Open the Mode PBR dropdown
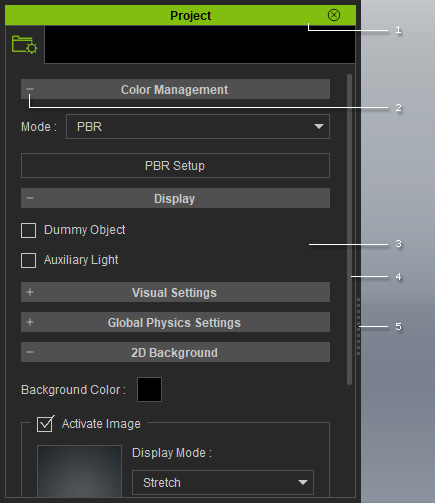Image resolution: width=435 pixels, height=503 pixels. [x=198, y=127]
